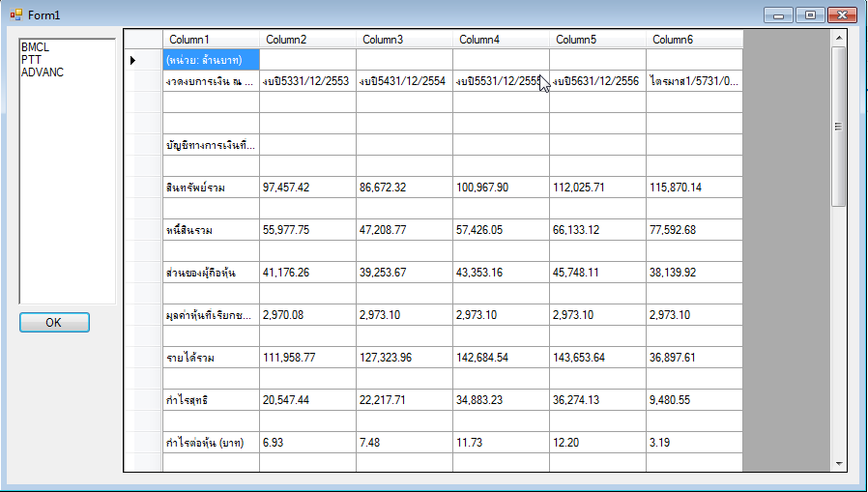Select cell value 38,139.92
The width and height of the screenshot is (868, 492).
[694, 273]
